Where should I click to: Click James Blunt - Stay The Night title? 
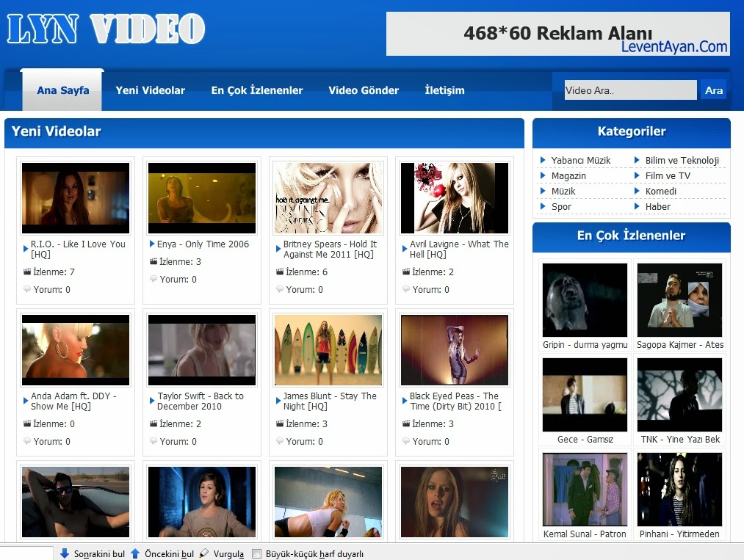coord(330,401)
